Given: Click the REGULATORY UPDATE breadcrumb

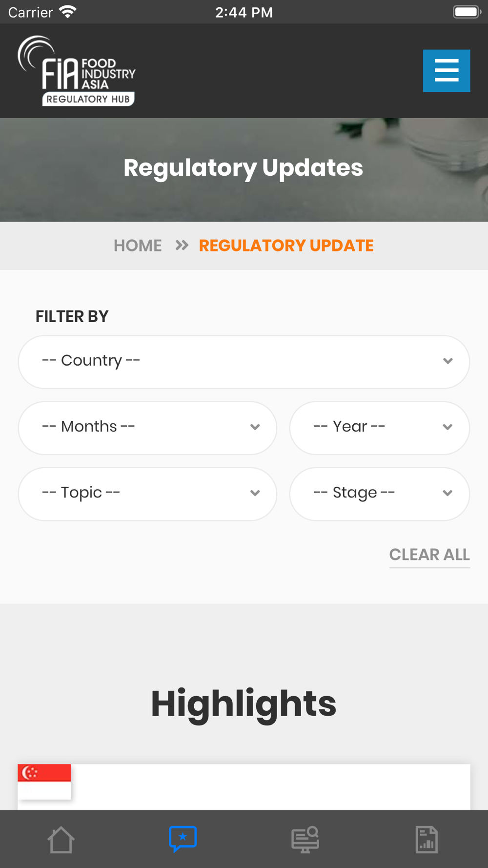Looking at the screenshot, I should pos(286,246).
